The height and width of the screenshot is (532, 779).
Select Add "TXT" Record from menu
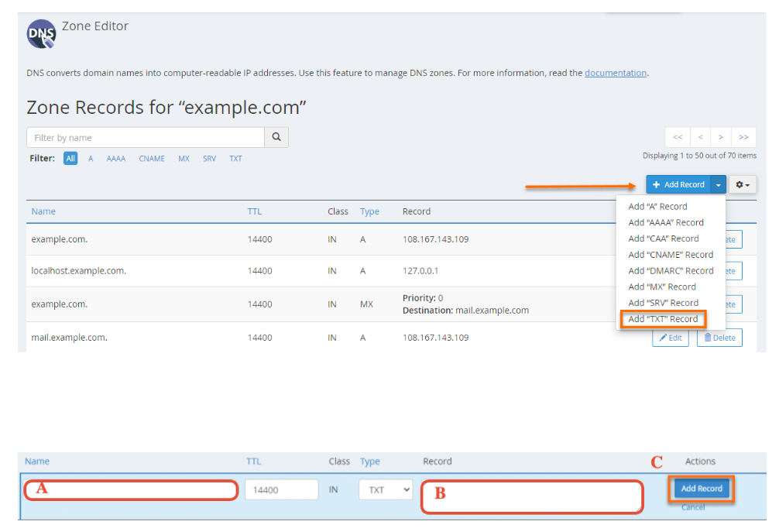click(663, 319)
